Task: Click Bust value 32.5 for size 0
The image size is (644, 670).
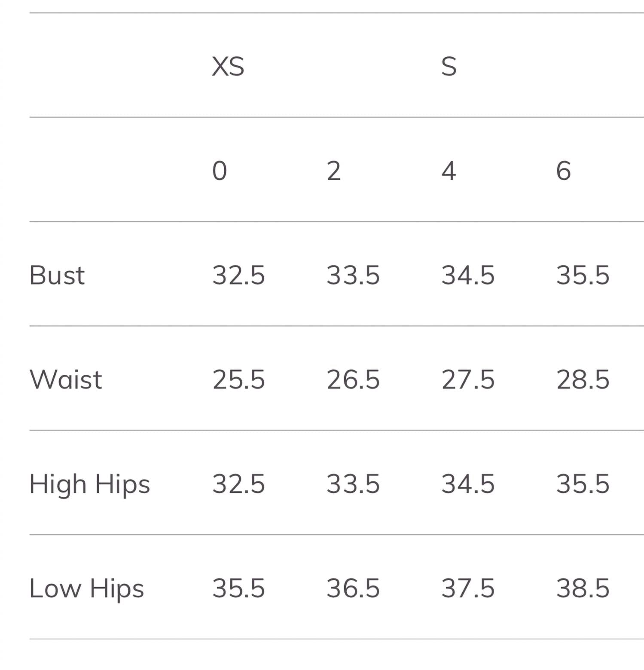Action: (x=239, y=275)
